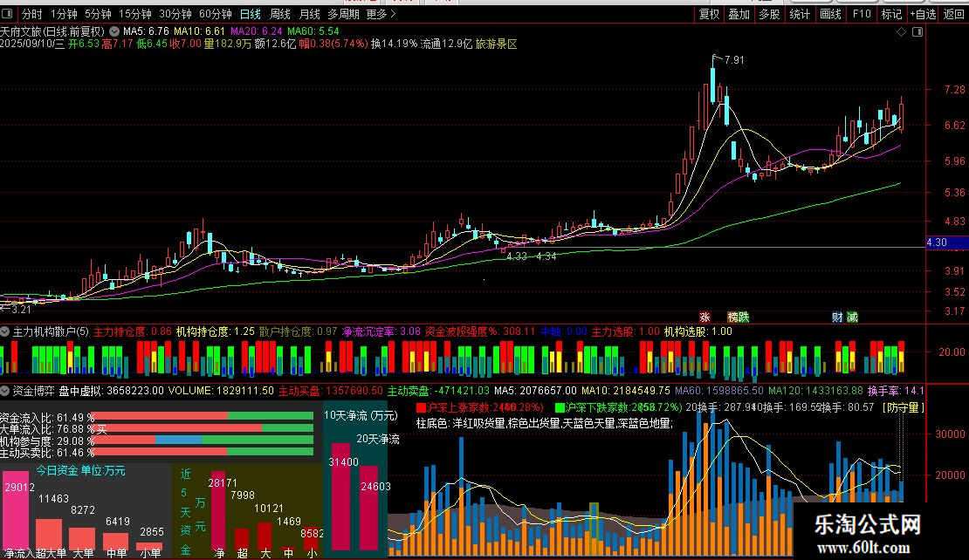Open the F10 company info
This screenshot has height=560, width=969.
point(862,14)
